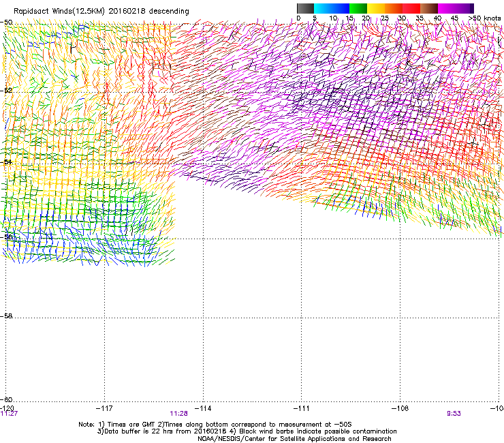Click the -117 longitude label
The height and width of the screenshot is (443, 504).
104,408
